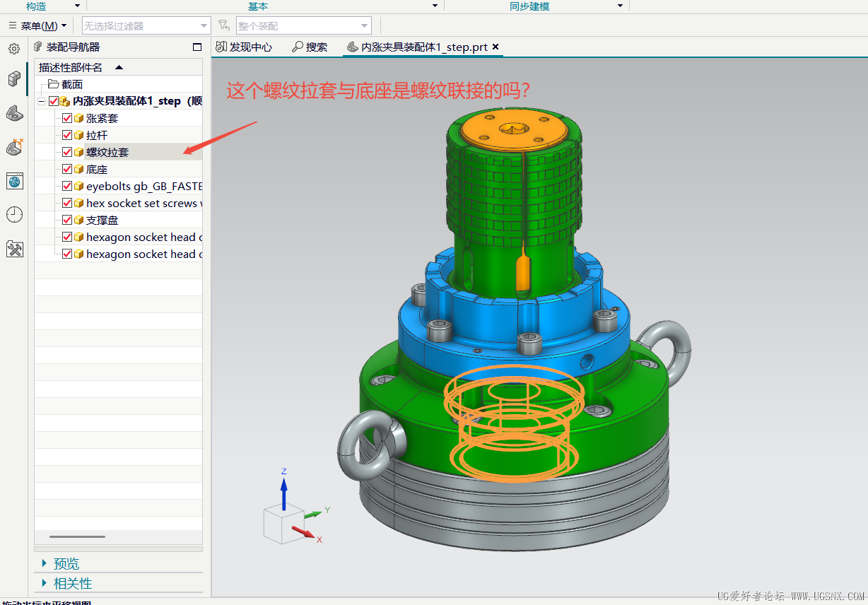868x605 pixels.
Task: Switch to the 发现中心 tab
Action: coord(244,47)
